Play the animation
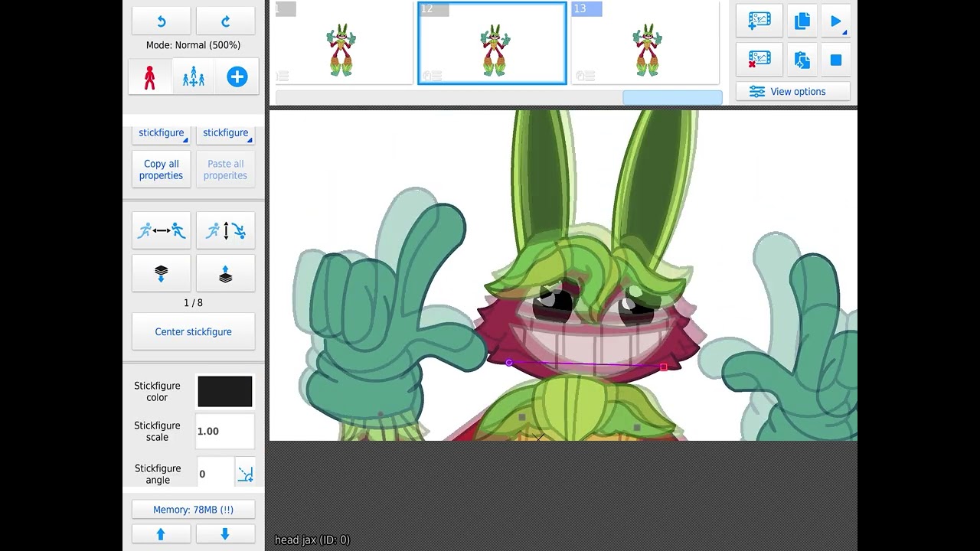The image size is (980, 551). (836, 21)
